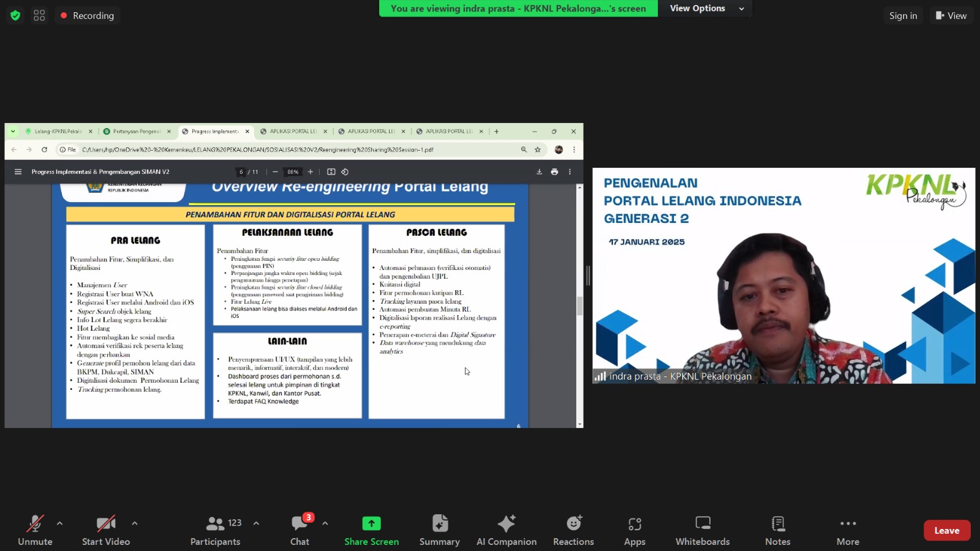
Task: Open the View Options dropdown
Action: [706, 9]
